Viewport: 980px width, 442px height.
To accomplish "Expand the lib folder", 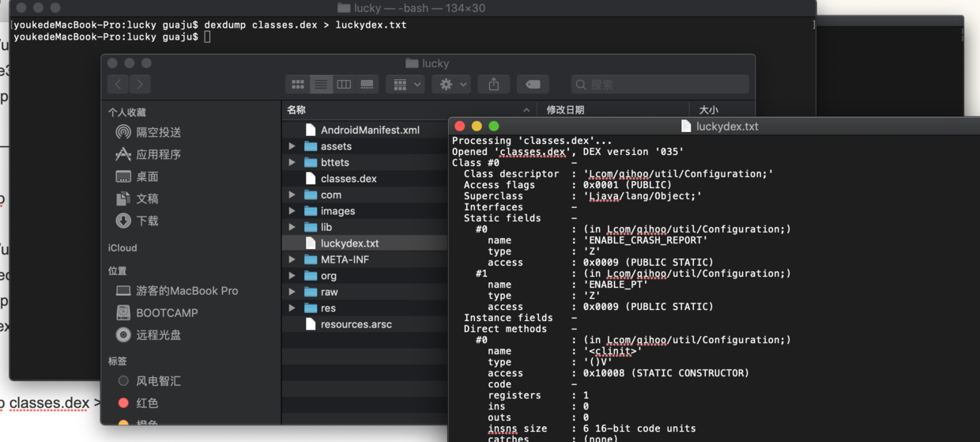I will 292,227.
